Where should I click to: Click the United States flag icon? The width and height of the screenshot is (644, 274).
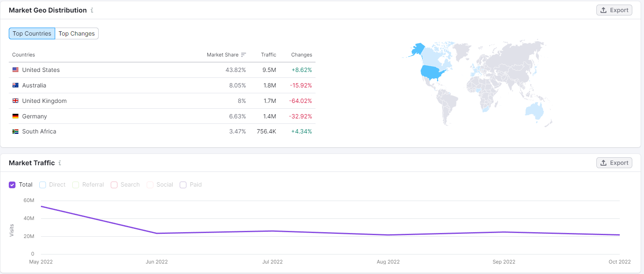tap(15, 70)
